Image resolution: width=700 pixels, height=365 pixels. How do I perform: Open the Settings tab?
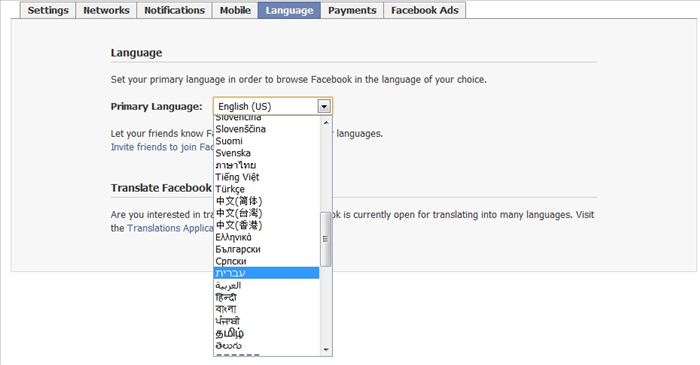click(x=48, y=10)
